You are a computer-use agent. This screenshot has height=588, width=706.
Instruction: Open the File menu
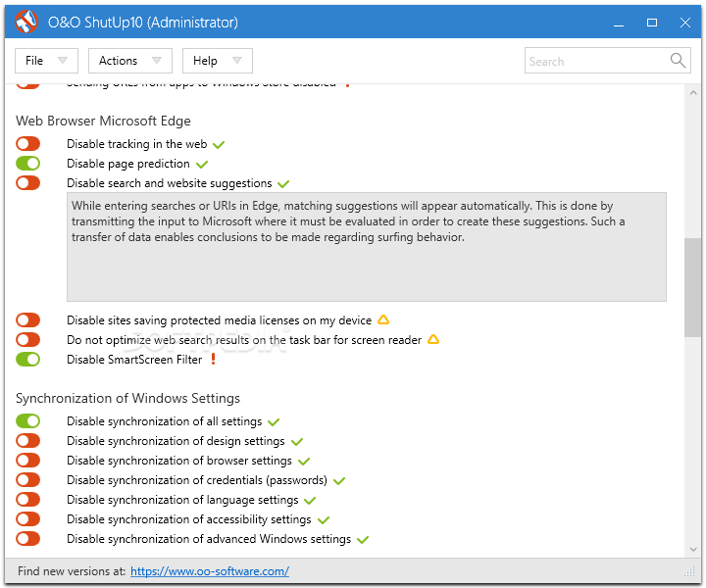[x=46, y=61]
